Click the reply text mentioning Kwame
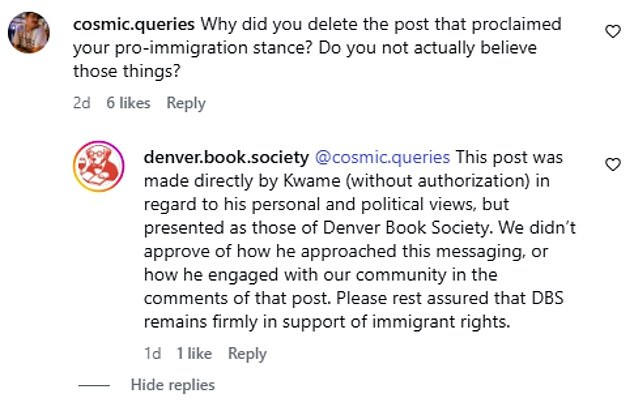The width and height of the screenshot is (634, 415). 300,180
